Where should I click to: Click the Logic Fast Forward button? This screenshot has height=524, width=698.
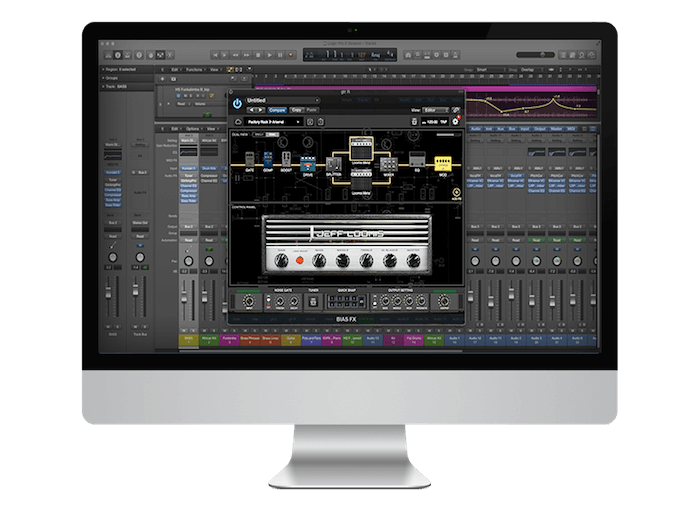click(246, 55)
